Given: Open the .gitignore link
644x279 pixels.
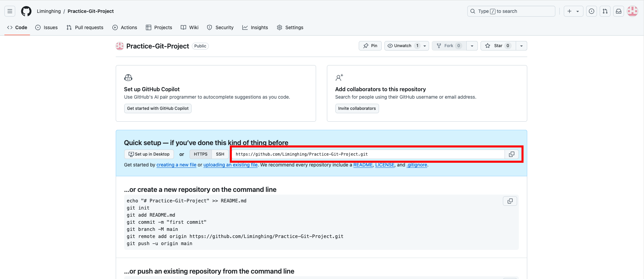Looking at the screenshot, I should [x=417, y=165].
